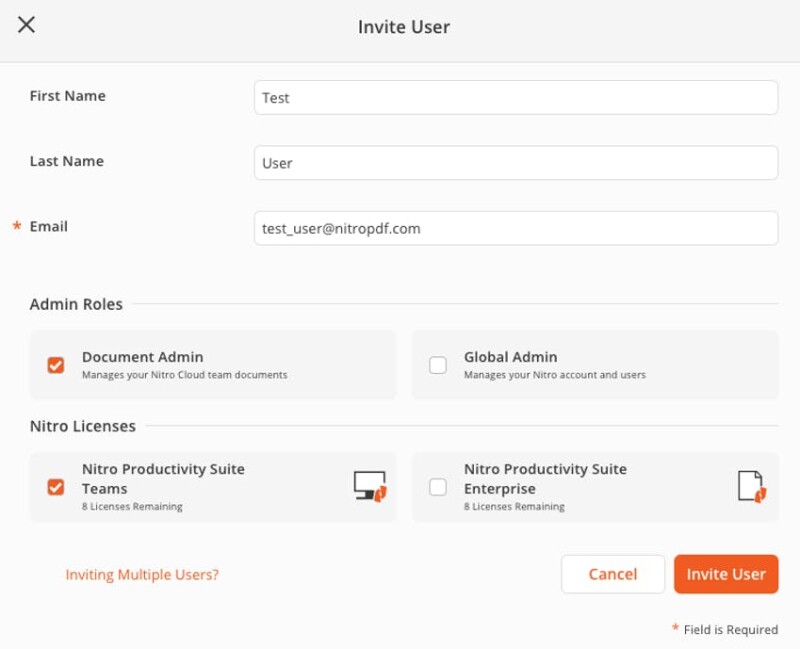Select the Global Admin label text

pyautogui.click(x=510, y=357)
